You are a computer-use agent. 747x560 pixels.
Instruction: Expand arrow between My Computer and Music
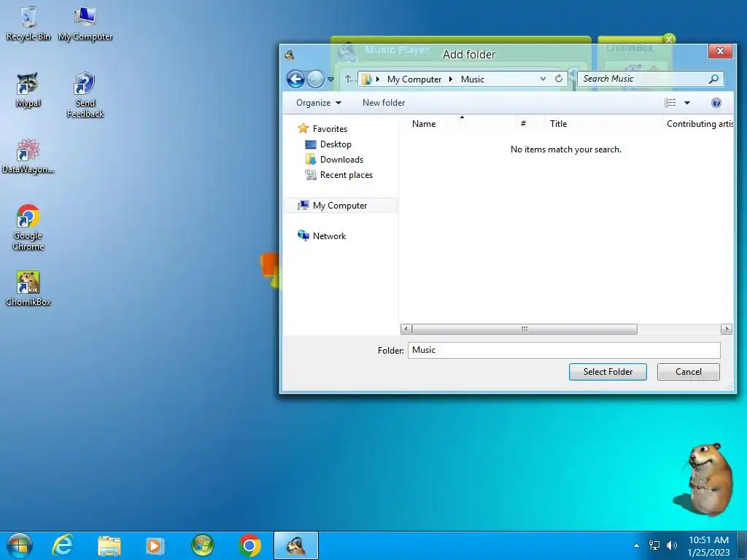tap(451, 79)
